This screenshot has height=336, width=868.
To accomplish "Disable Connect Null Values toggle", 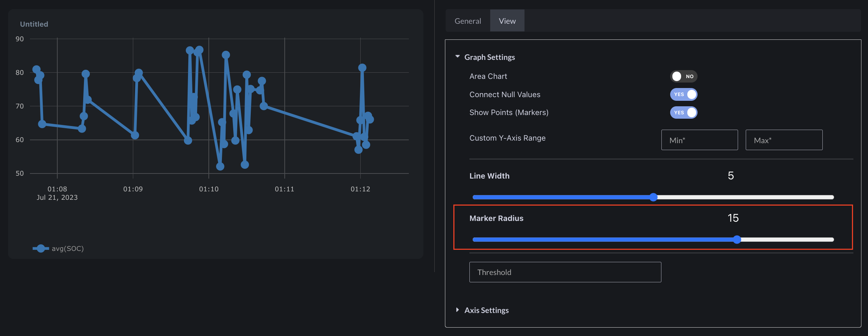I will point(683,94).
